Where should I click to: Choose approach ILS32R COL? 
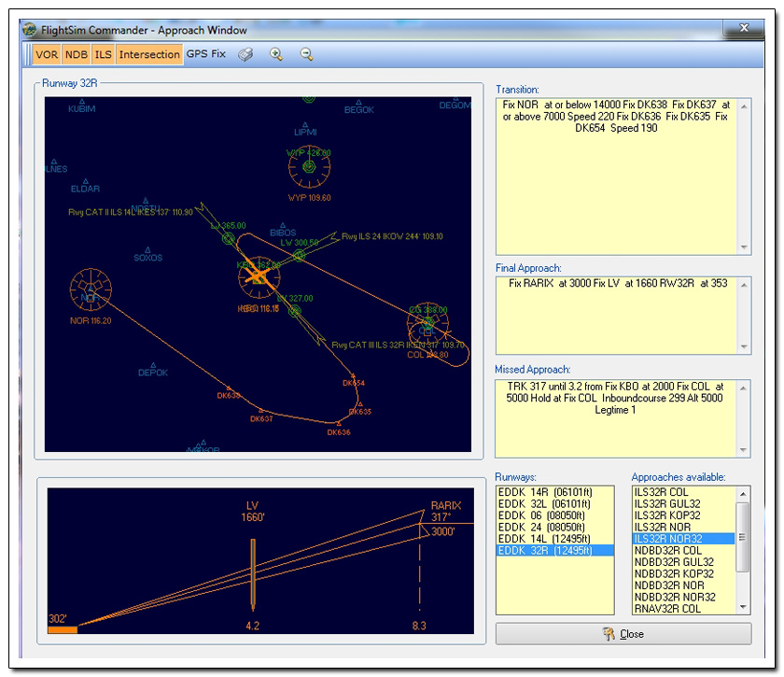coord(683,492)
